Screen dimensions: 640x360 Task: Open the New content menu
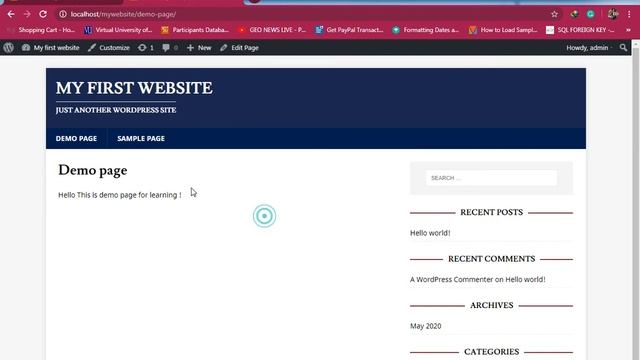[199, 48]
